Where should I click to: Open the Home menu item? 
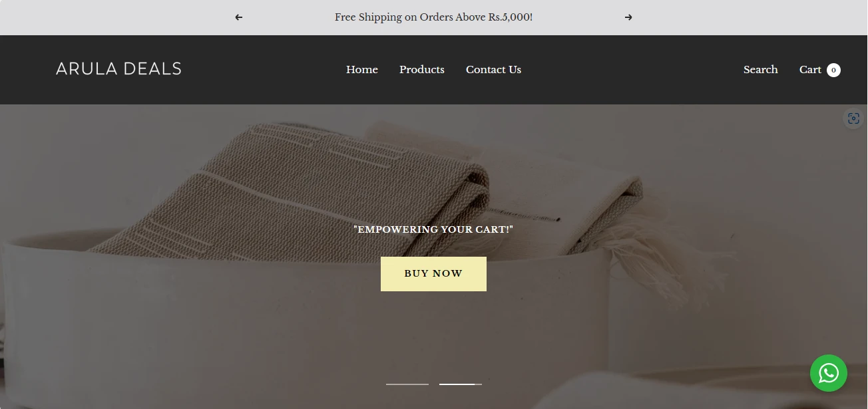tap(362, 69)
